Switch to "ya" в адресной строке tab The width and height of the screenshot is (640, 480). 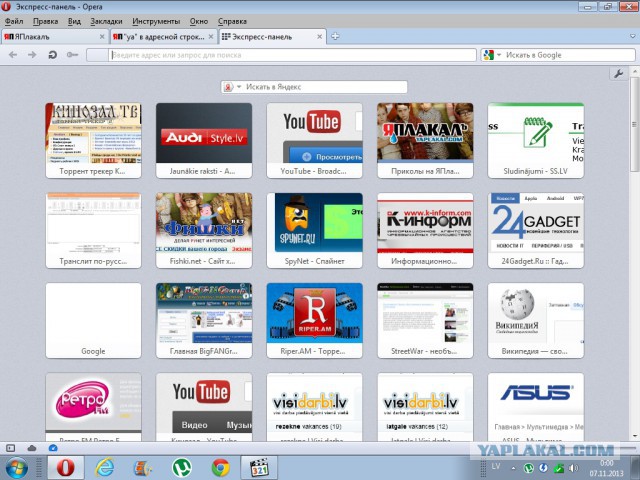pyautogui.click(x=163, y=37)
